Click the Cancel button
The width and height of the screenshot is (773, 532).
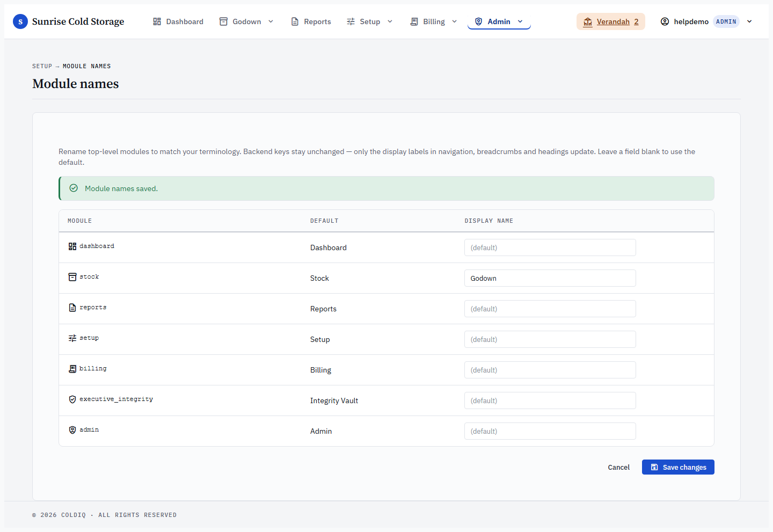(618, 467)
